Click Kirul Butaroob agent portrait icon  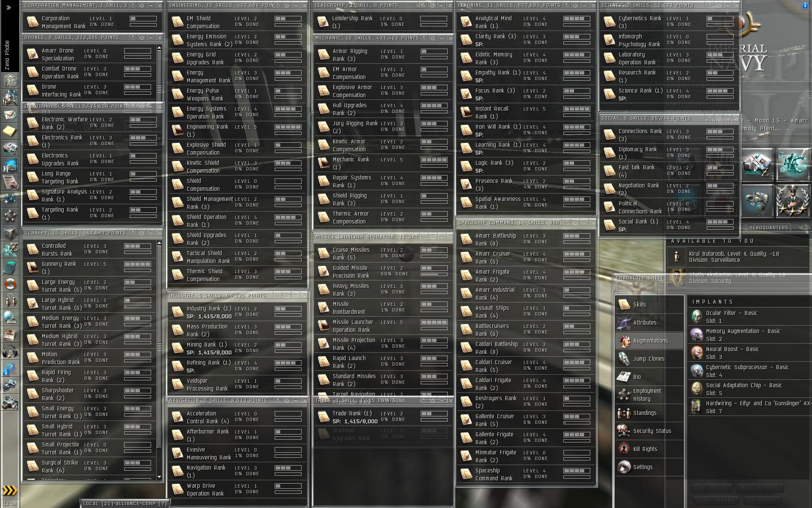coord(676,257)
